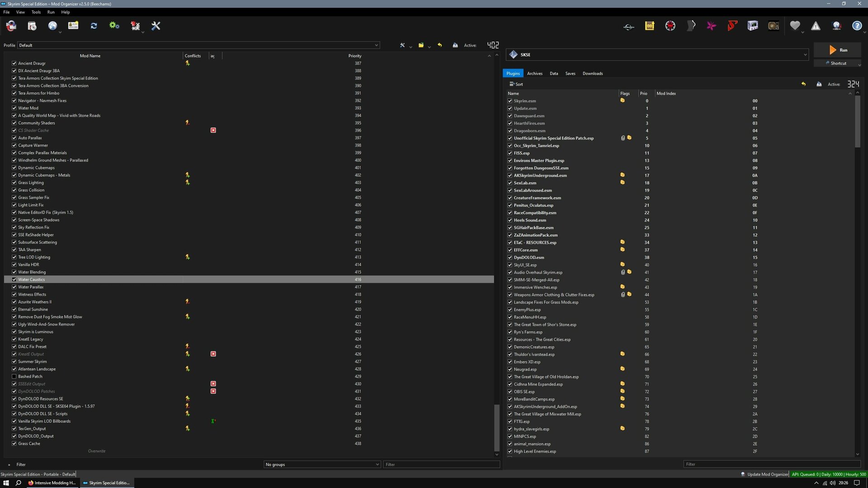
Task: Open the puzzle-piece Tools icon
Action: [135, 26]
